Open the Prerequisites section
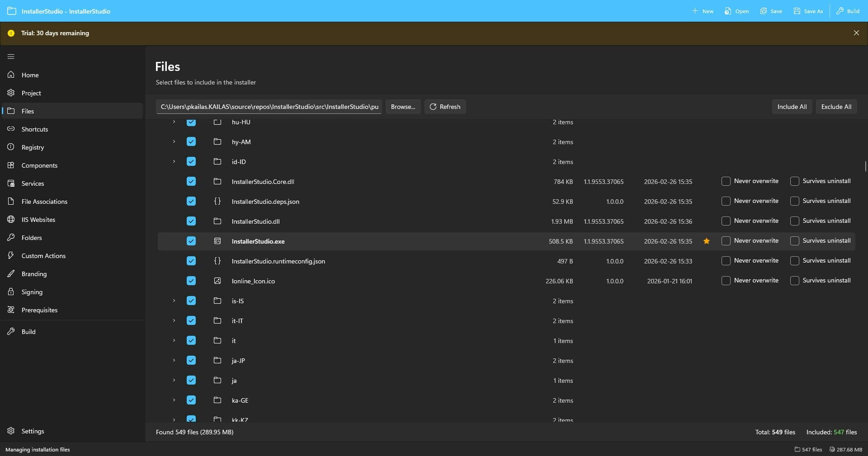Viewport: 868px width, 456px height. (39, 310)
